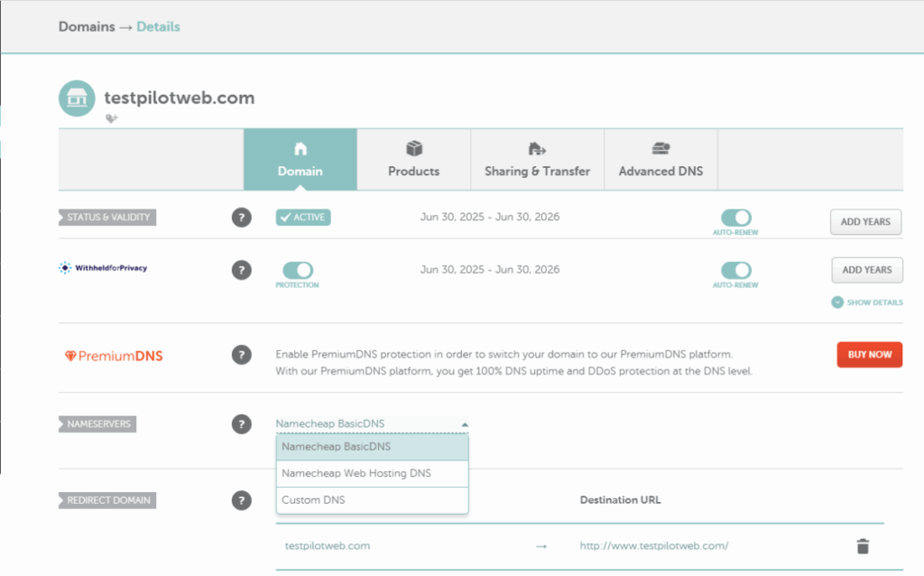Click the red Buy Now button
924x576 pixels.
pyautogui.click(x=869, y=355)
